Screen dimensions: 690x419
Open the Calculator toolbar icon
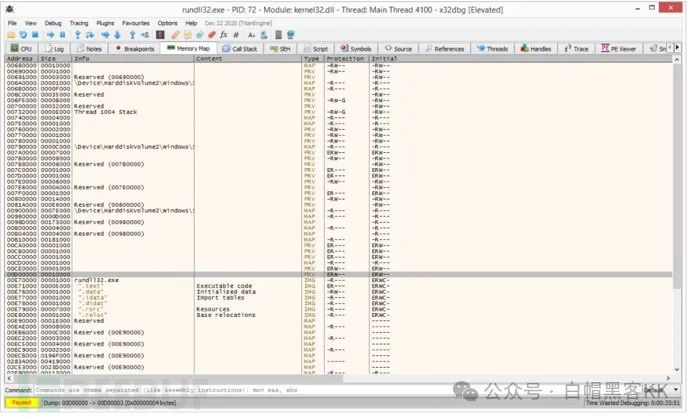coord(279,35)
